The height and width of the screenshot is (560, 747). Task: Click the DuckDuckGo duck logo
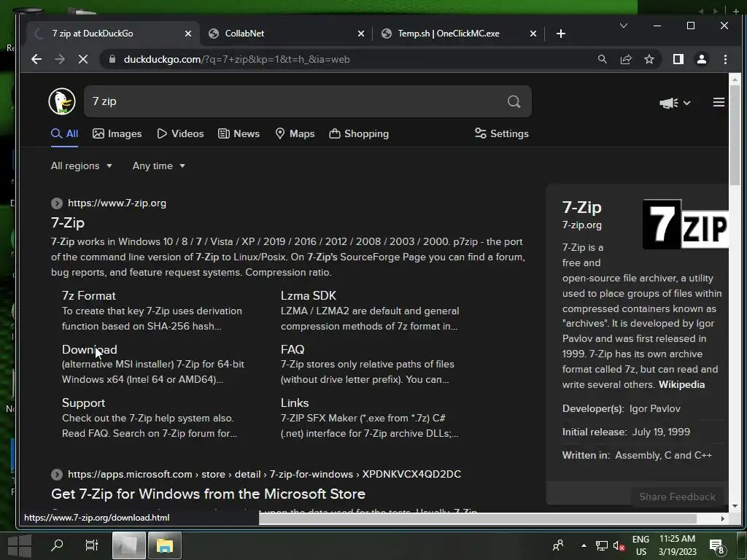tap(62, 101)
